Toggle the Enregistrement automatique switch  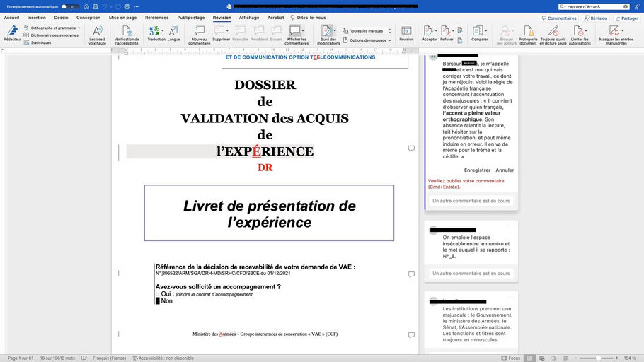pyautogui.click(x=70, y=6)
